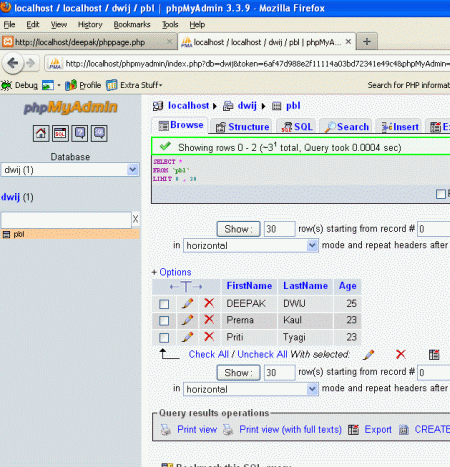Open phpMyAdmin documentation help icon
Viewport: 450px width, 467px height.
(80, 134)
